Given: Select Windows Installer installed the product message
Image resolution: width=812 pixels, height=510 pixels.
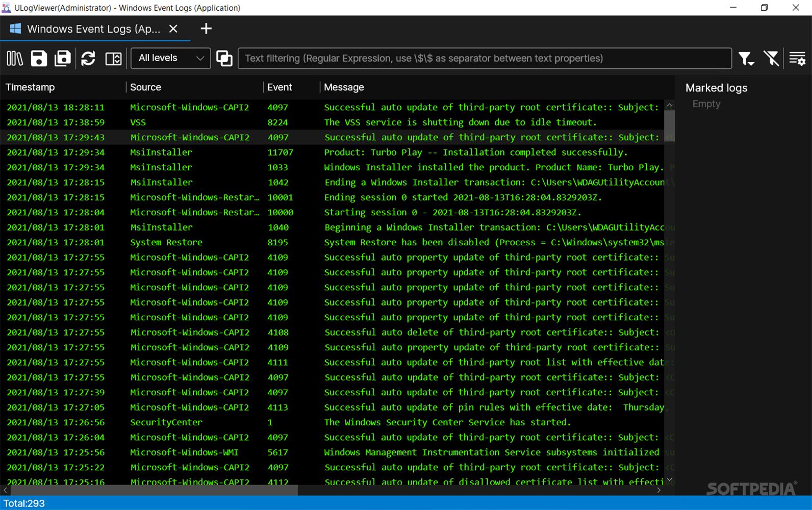Looking at the screenshot, I should [494, 167].
